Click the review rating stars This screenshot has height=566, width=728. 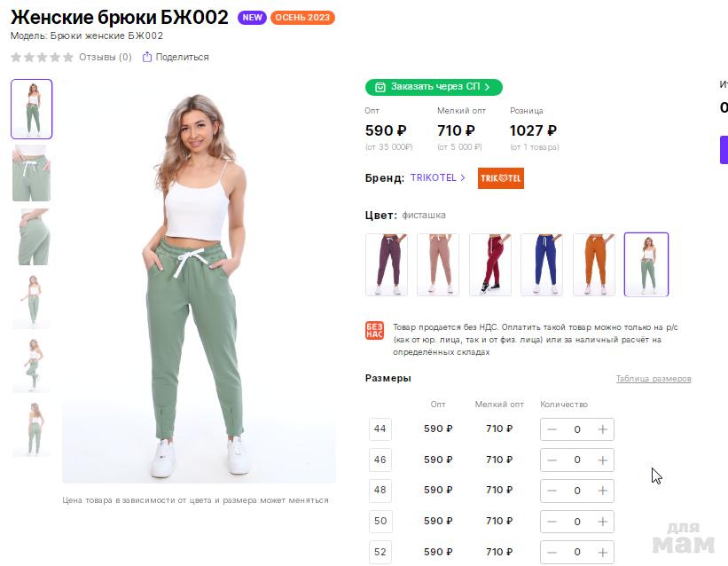point(43,57)
